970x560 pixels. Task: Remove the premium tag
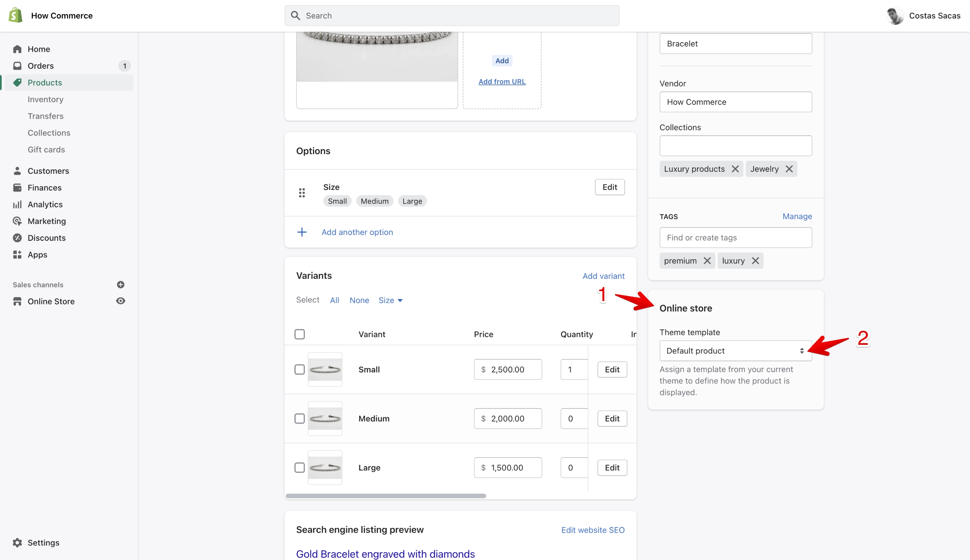[707, 261]
